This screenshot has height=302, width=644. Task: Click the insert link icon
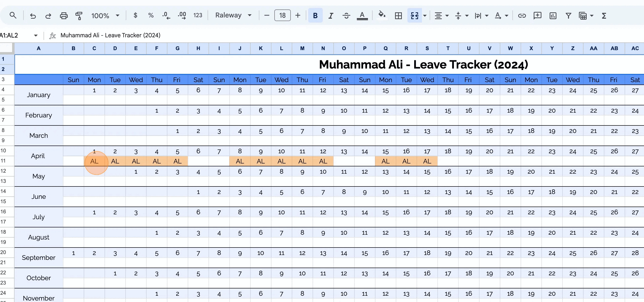tap(522, 15)
